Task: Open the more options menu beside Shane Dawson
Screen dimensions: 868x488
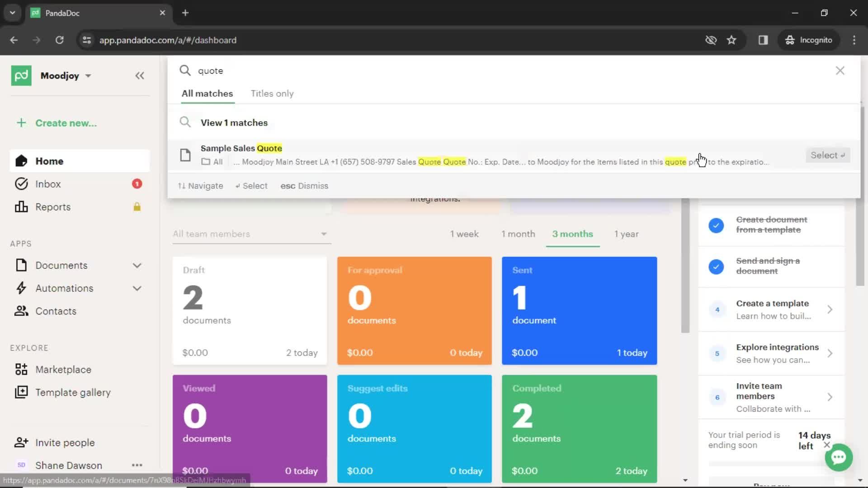Action: coord(137,465)
